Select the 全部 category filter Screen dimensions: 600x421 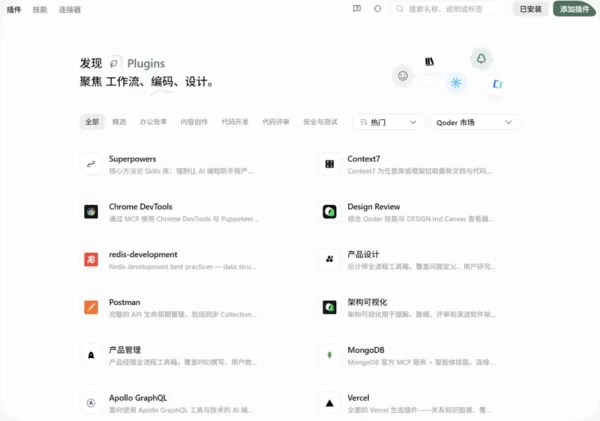[x=92, y=122]
